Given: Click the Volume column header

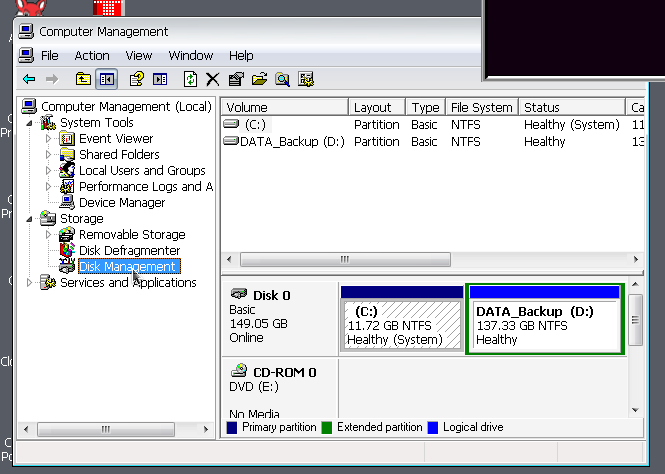Looking at the screenshot, I should [x=285, y=107].
